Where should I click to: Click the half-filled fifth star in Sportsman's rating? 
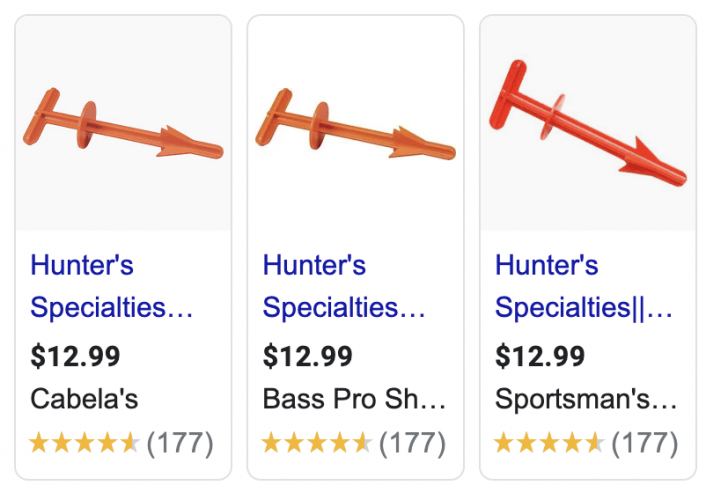(595, 442)
